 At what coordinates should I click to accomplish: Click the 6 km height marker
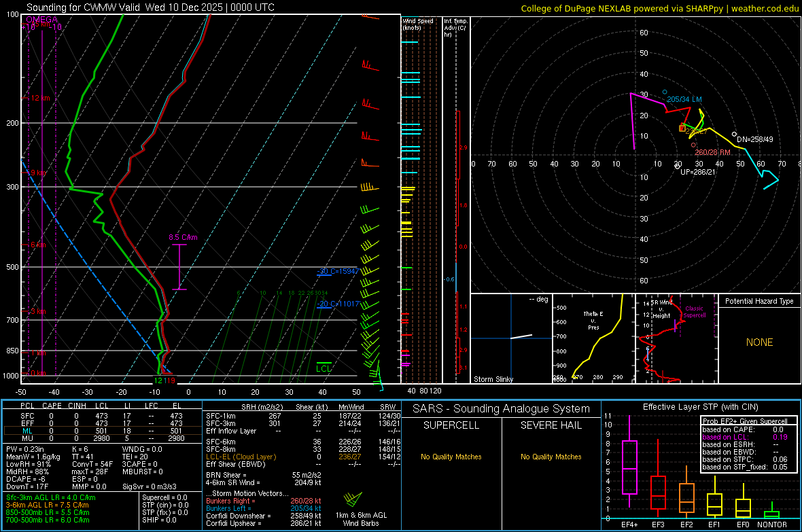pos(38,245)
